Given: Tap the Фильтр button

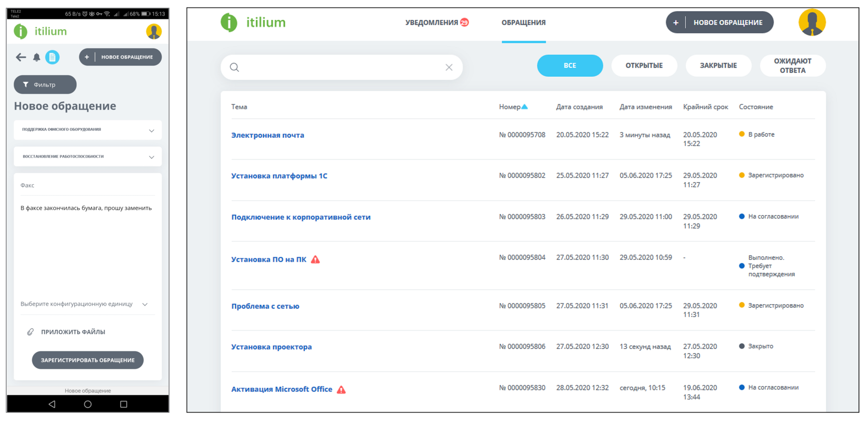Looking at the screenshot, I should 45,84.
